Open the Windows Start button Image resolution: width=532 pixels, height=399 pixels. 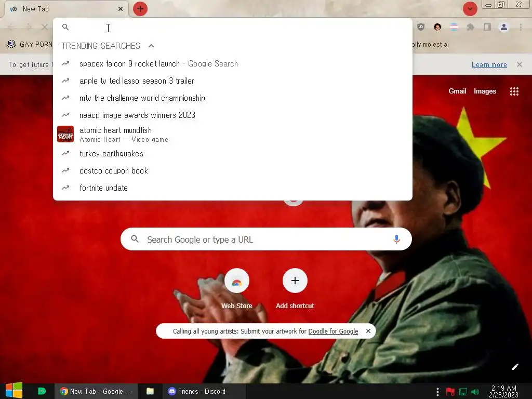pos(14,391)
